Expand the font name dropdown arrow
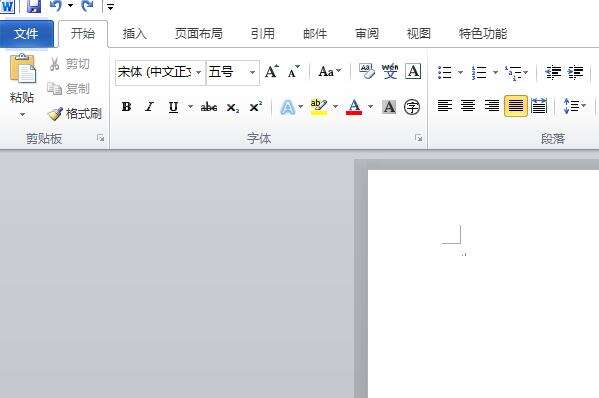This screenshot has width=599, height=398. (199, 72)
